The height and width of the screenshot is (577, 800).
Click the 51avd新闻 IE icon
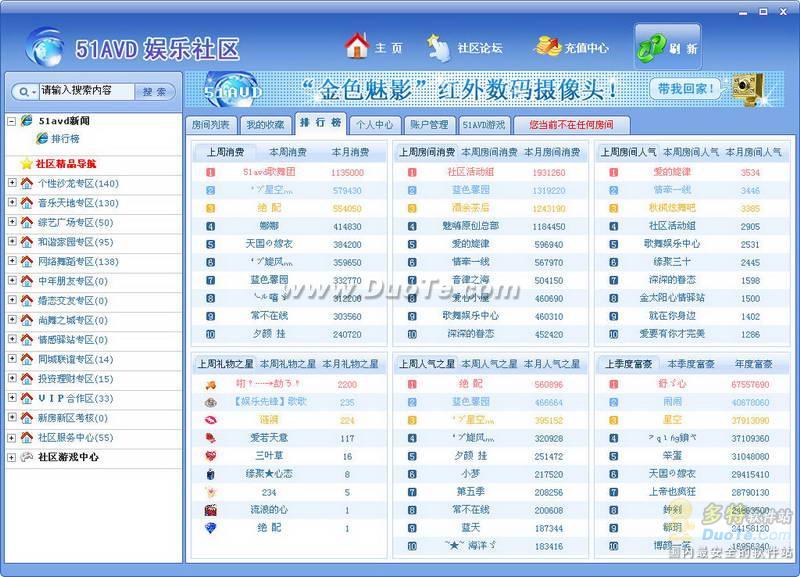[x=27, y=121]
